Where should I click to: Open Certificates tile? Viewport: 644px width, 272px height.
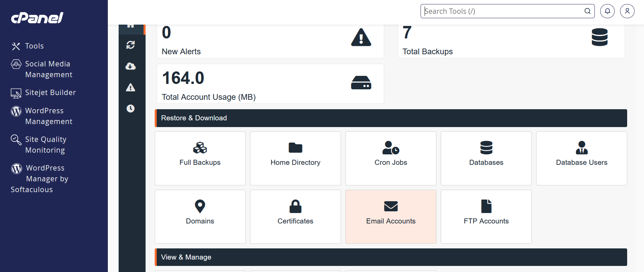[296, 217]
